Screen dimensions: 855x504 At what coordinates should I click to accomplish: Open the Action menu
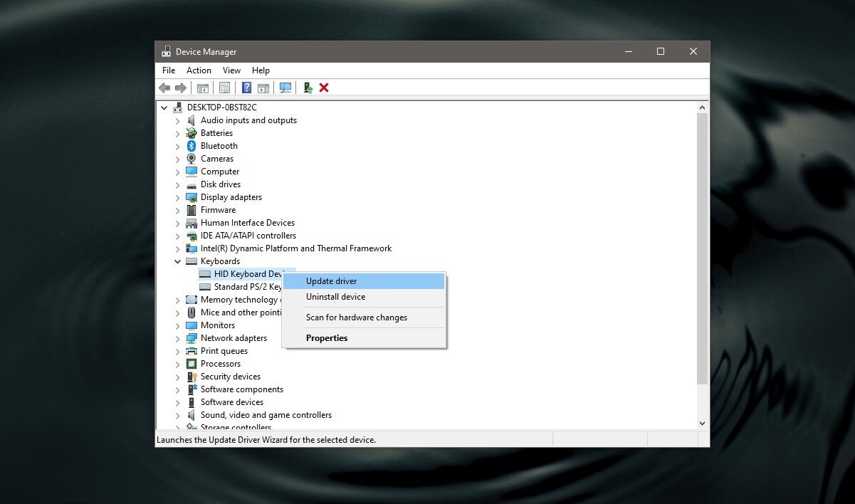click(x=198, y=70)
